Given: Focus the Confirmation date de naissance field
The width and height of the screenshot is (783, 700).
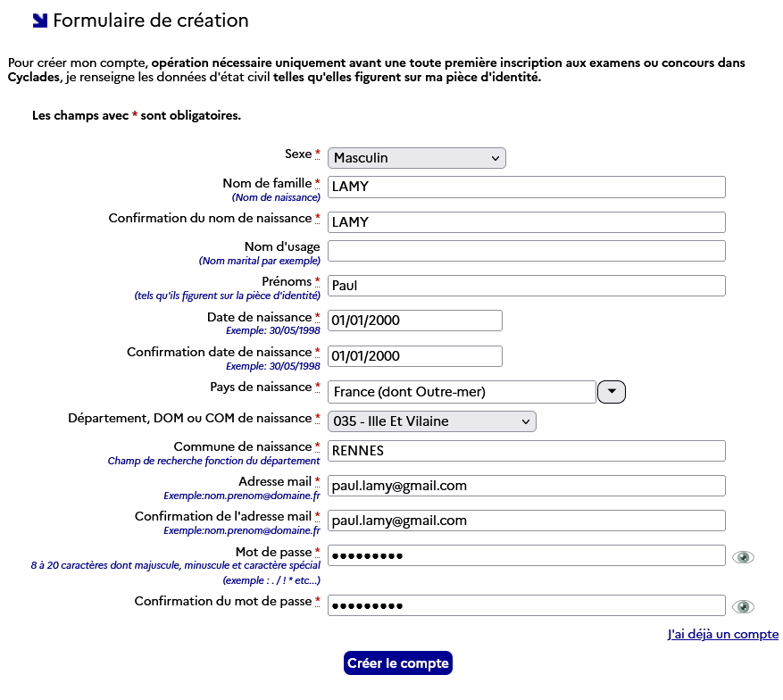Looking at the screenshot, I should (x=415, y=356).
